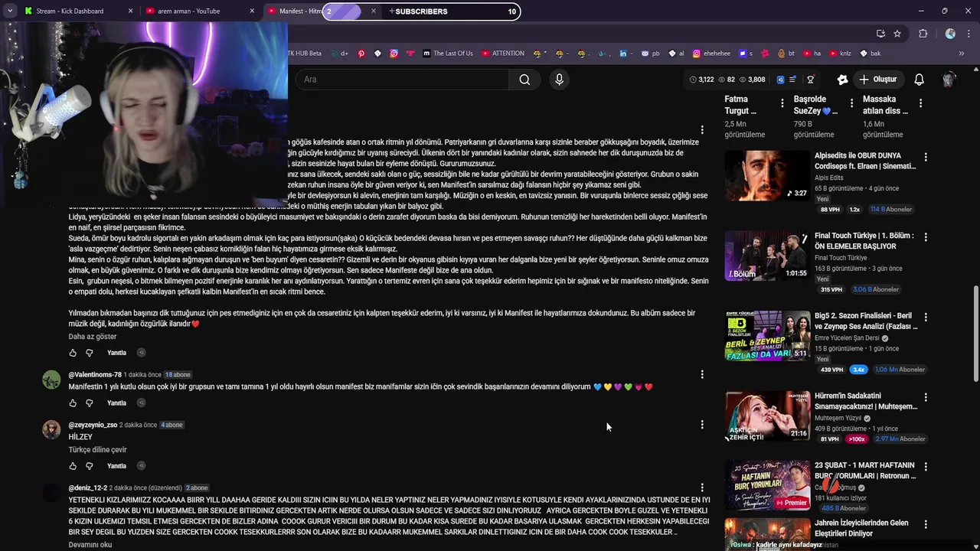Viewport: 980px width, 551px height.
Task: Close the Stream - Kick Dashboard tab
Action: tap(130, 11)
